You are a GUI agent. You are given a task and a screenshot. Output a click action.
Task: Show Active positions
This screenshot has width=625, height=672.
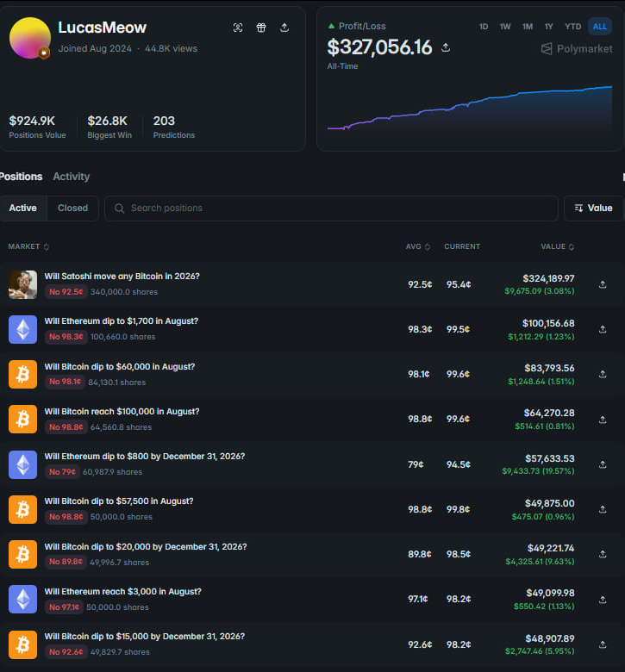[x=23, y=208]
